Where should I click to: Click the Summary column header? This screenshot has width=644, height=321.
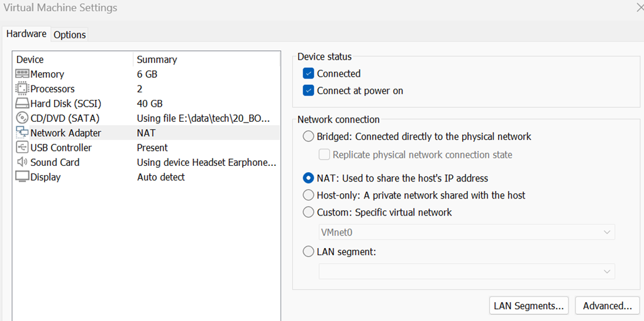tap(157, 60)
